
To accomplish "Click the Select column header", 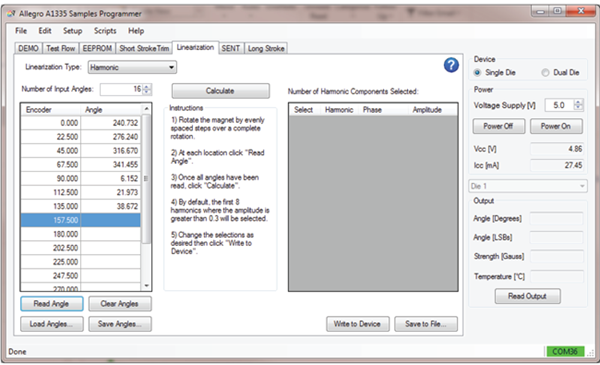I will [303, 110].
